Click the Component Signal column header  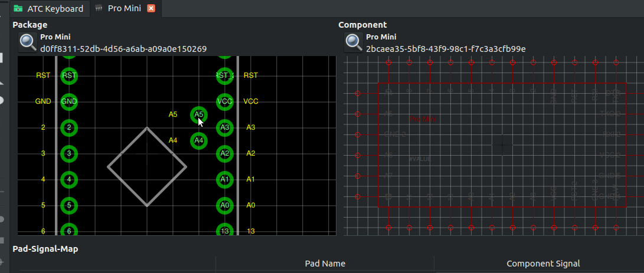coord(543,264)
